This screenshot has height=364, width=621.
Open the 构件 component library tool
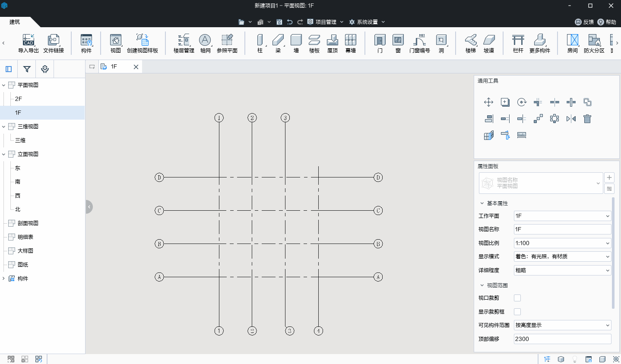pos(86,44)
